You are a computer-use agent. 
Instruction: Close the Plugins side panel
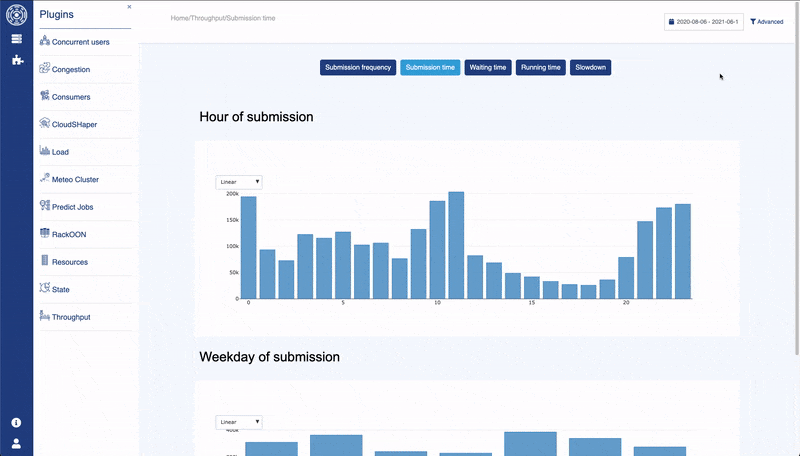129,7
